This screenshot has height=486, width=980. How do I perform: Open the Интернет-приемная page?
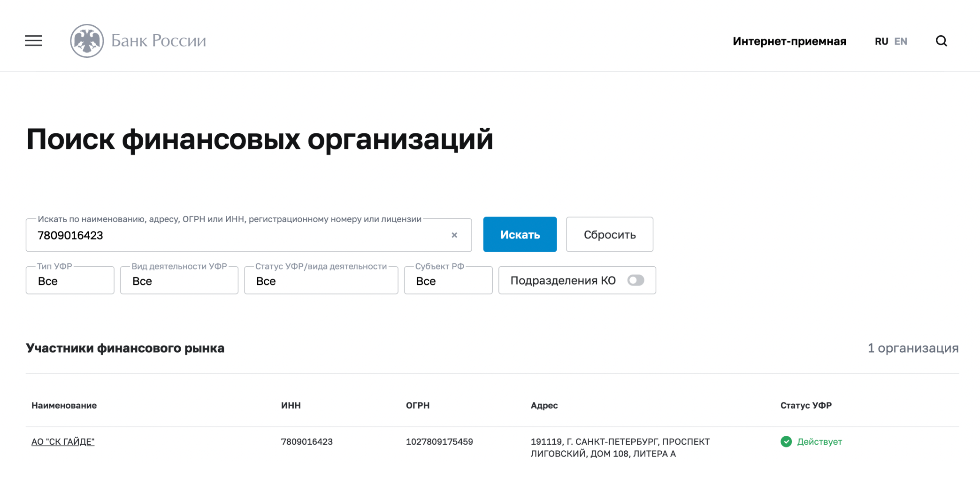pos(789,41)
